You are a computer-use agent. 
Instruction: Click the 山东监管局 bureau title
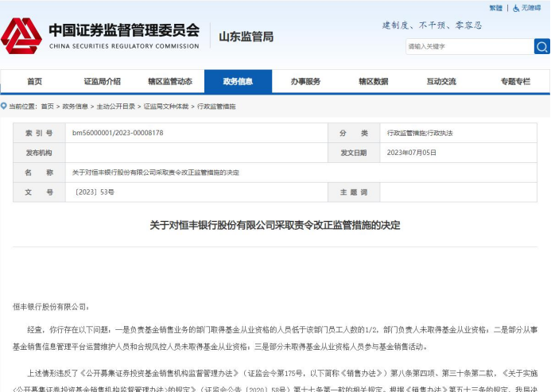[246, 37]
